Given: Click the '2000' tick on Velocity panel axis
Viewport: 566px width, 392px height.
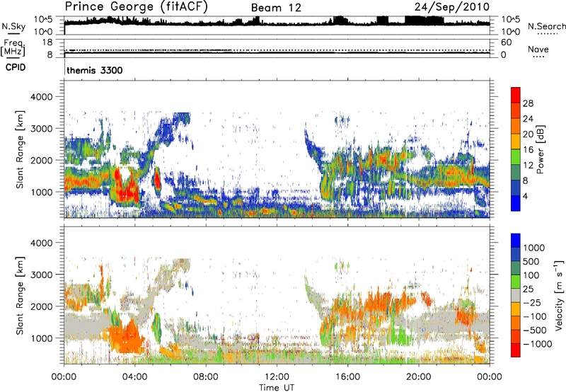Looking at the screenshot, I should (41, 306).
